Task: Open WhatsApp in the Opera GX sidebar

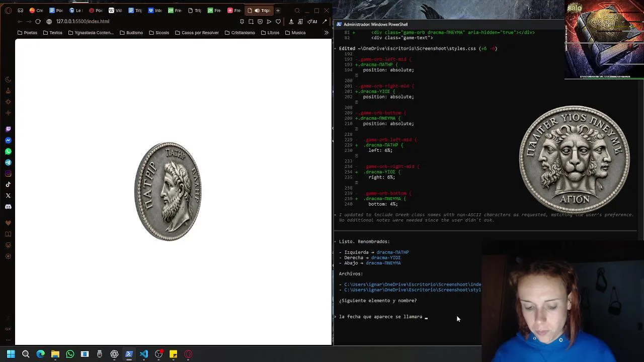Action: pos(8,151)
